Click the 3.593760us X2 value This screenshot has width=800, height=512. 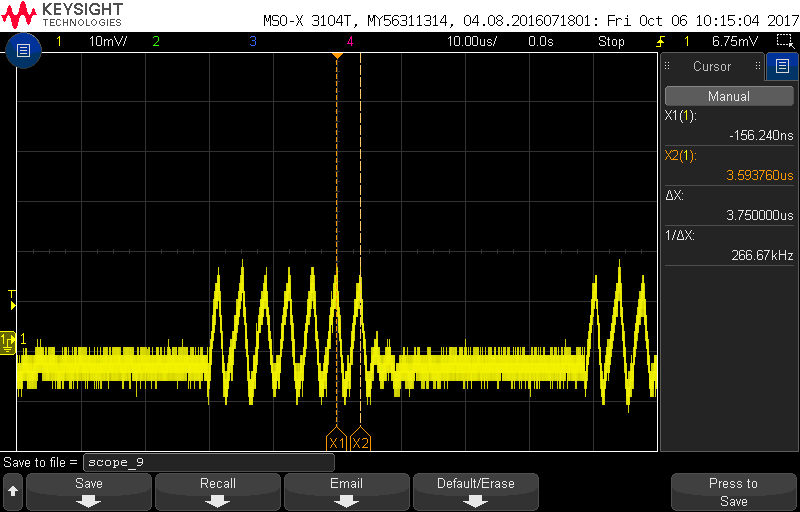click(x=760, y=175)
